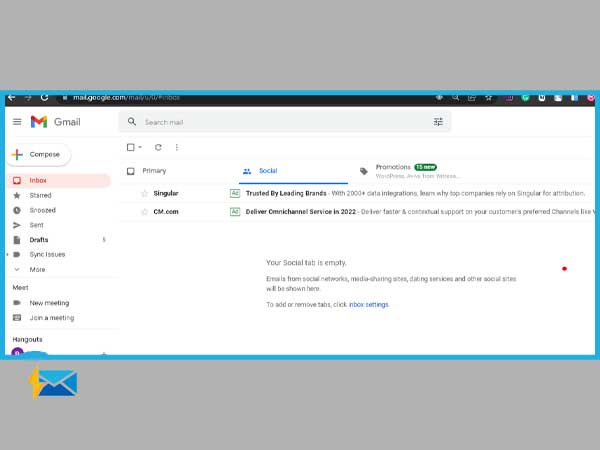Expand the More sidebar section

[37, 269]
